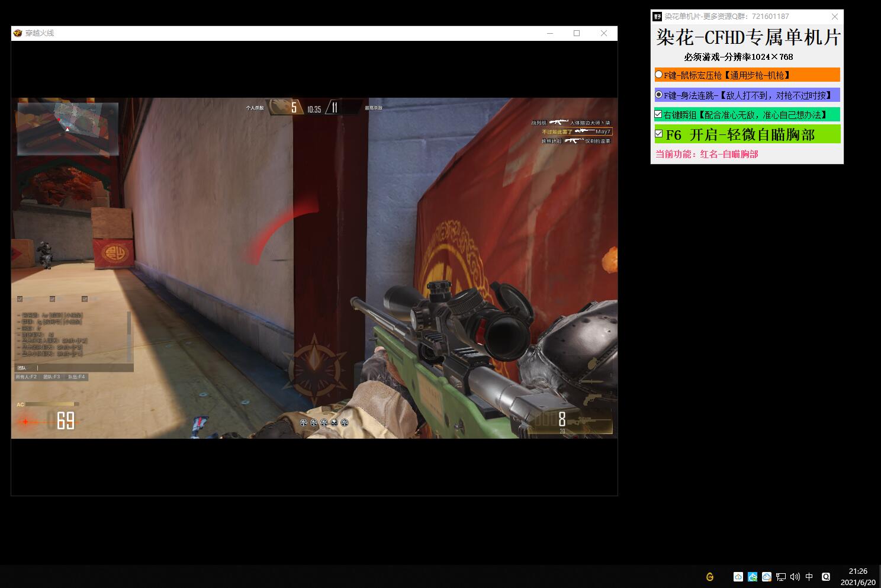
Task: Open the blue cloud sync tray icon
Action: tap(753, 577)
